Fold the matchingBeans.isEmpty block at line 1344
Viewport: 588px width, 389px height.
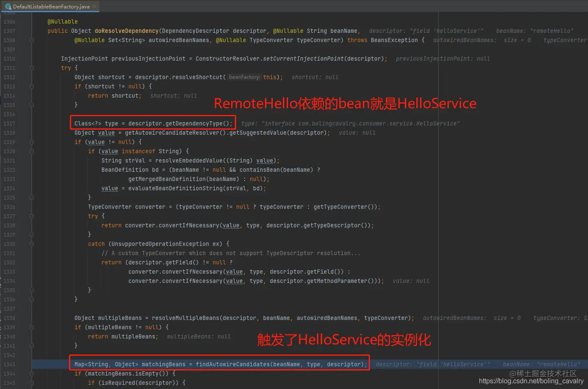(32, 374)
